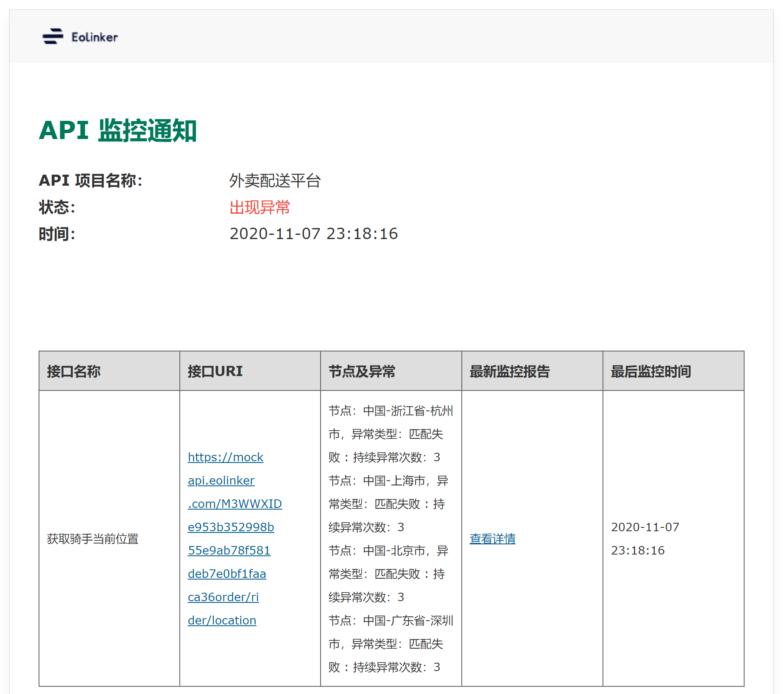The width and height of the screenshot is (784, 694).
Task: Select the 接口名称 table header
Action: 75,371
